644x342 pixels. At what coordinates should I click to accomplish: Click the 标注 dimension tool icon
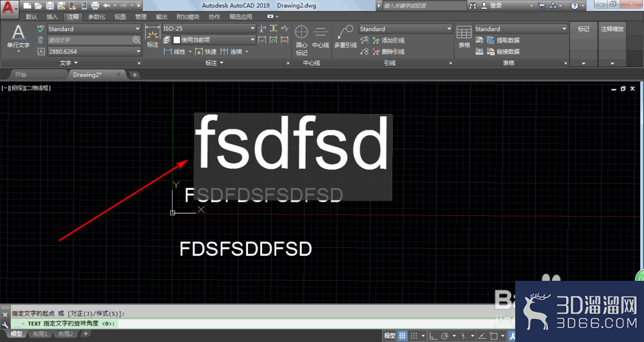click(153, 37)
